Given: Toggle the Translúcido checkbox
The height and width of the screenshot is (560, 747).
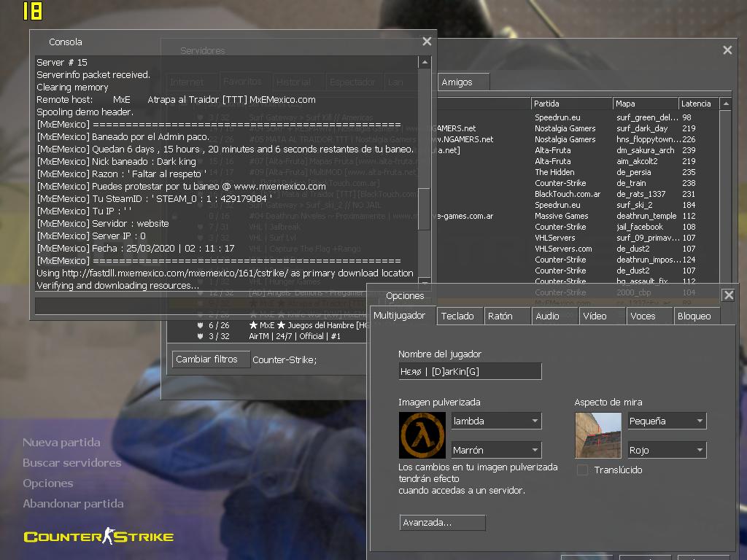Looking at the screenshot, I should tap(582, 470).
